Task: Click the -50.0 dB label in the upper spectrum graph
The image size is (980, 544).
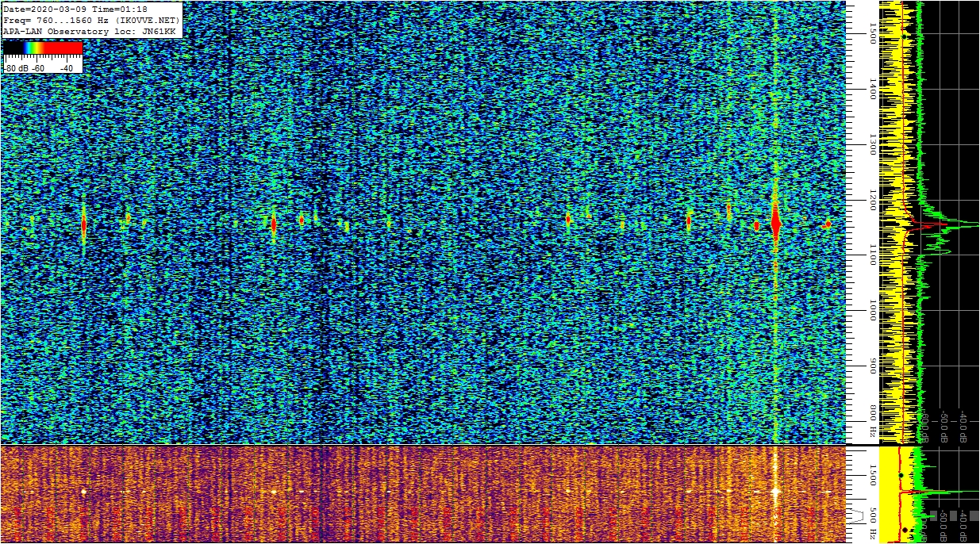Action: tap(944, 426)
